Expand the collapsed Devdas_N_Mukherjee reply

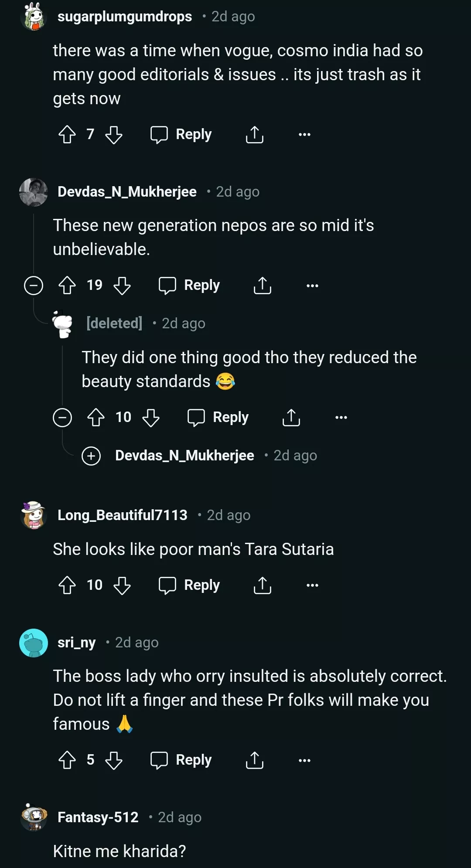click(91, 456)
